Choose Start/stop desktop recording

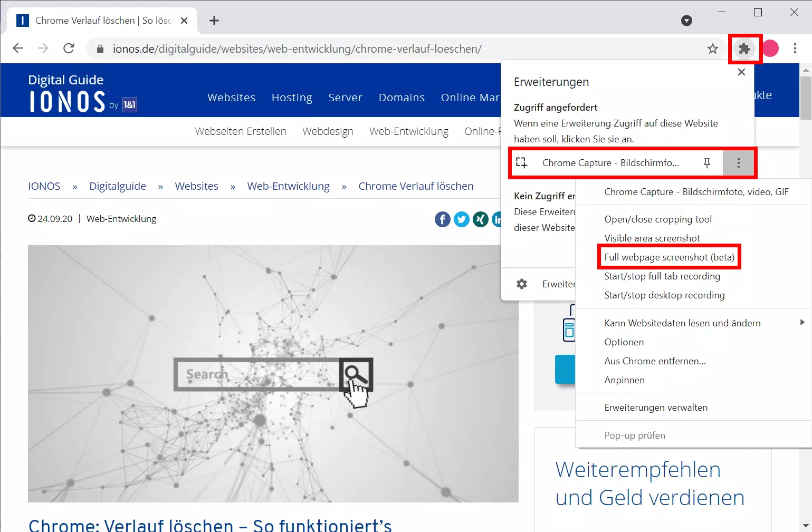664,295
